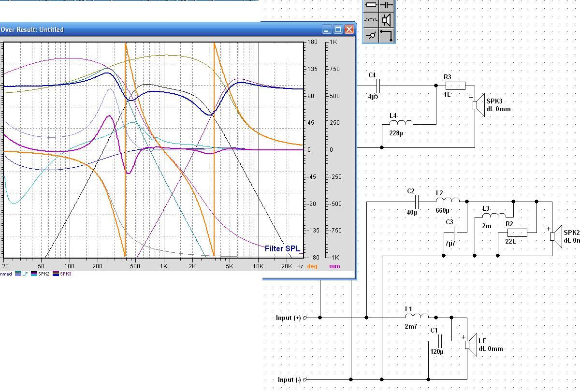Toggle the LF curve legend swatch

18,274
